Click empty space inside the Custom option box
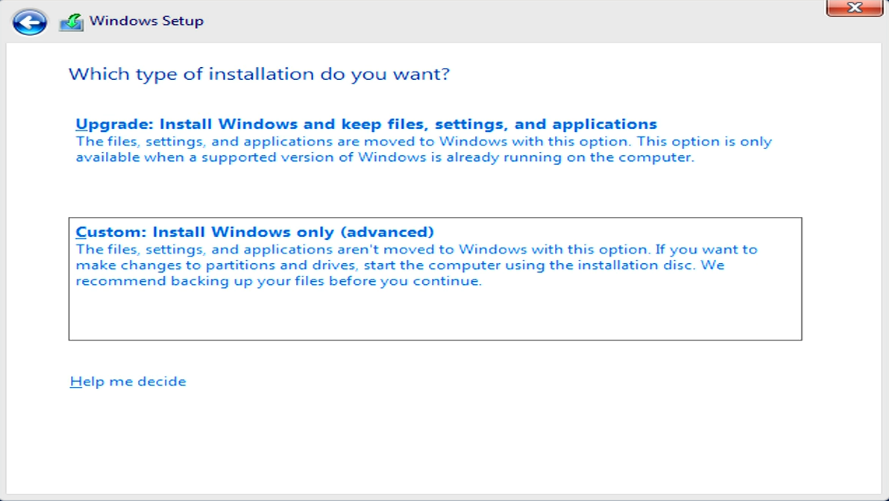This screenshot has height=501, width=889. [x=435, y=315]
